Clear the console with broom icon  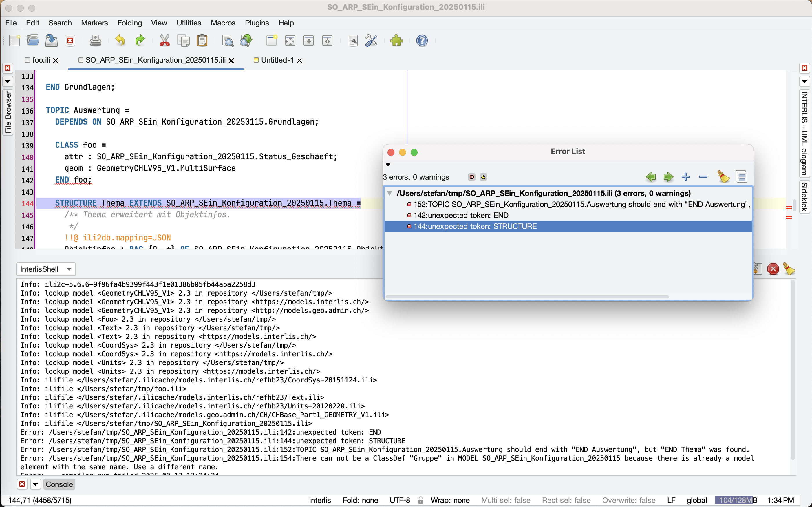pyautogui.click(x=789, y=269)
